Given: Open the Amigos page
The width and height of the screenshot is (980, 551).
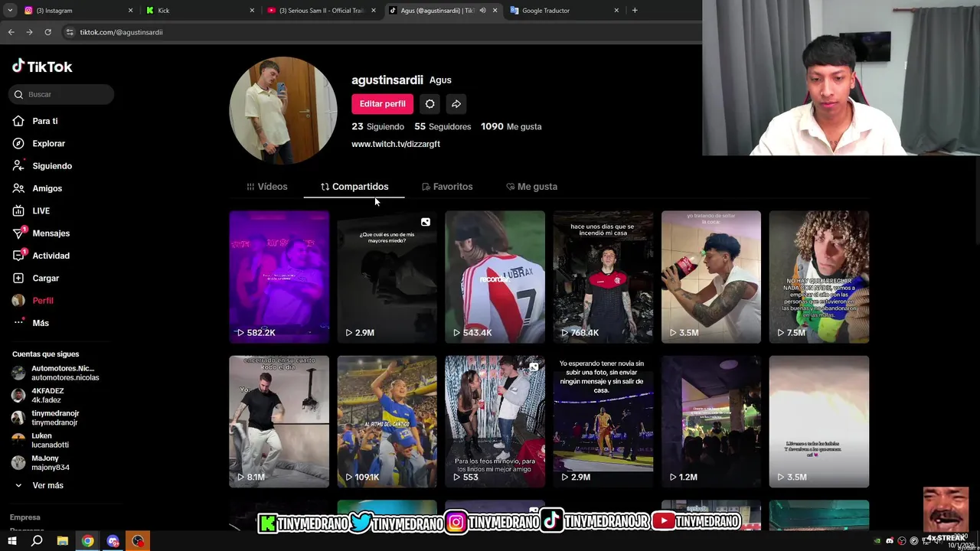Looking at the screenshot, I should [37, 188].
